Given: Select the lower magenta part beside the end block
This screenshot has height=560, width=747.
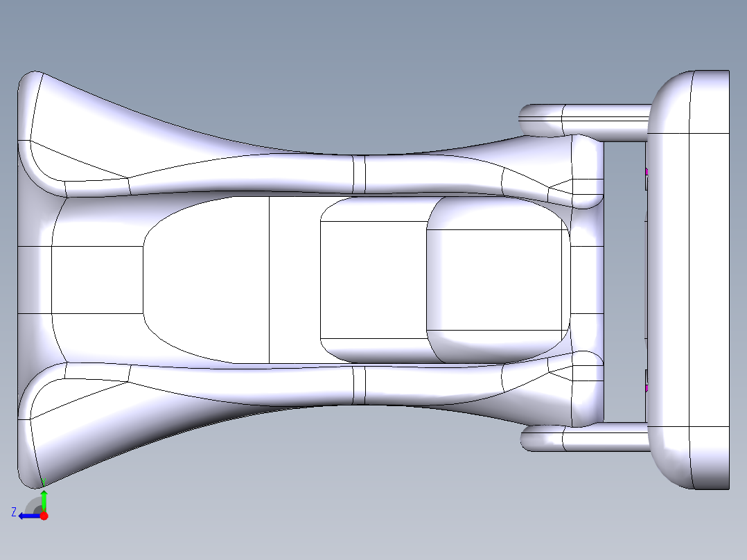Looking at the screenshot, I should pos(647,388).
